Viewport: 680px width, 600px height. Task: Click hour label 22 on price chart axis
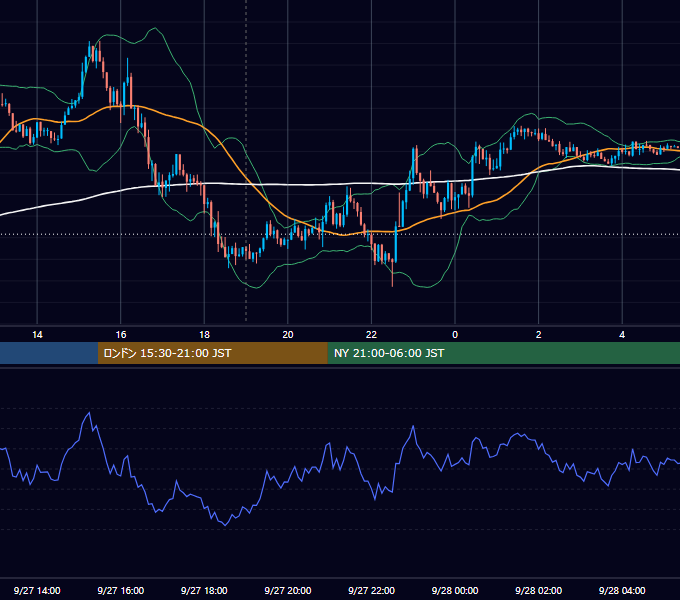point(371,335)
